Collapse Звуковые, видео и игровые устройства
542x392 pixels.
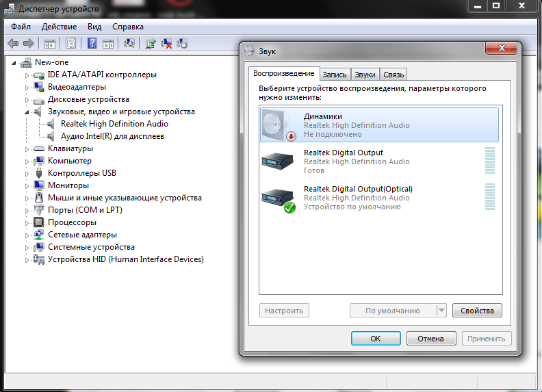[x=27, y=112]
